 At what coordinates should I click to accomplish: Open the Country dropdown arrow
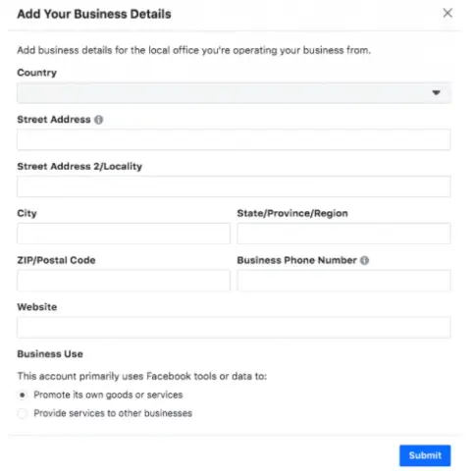(436, 93)
